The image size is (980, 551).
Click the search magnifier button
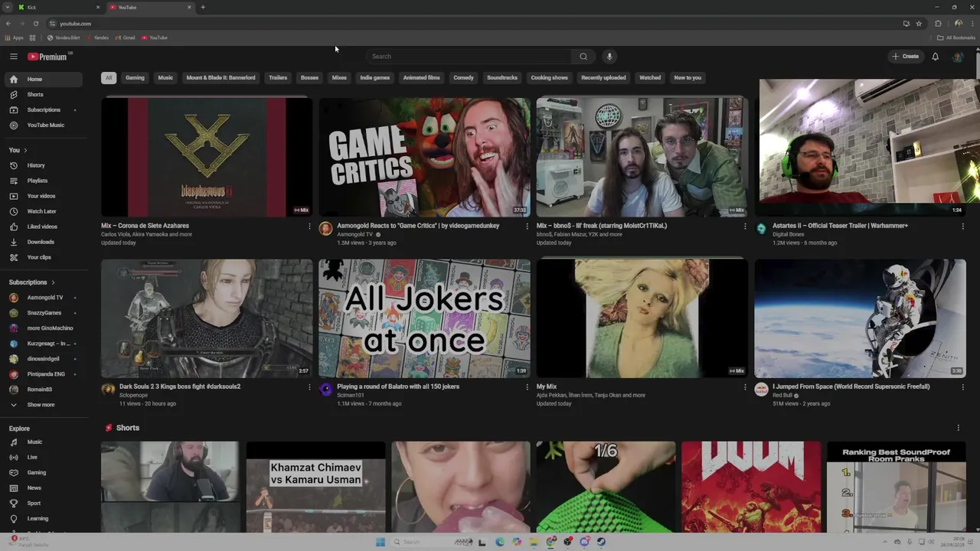(583, 57)
